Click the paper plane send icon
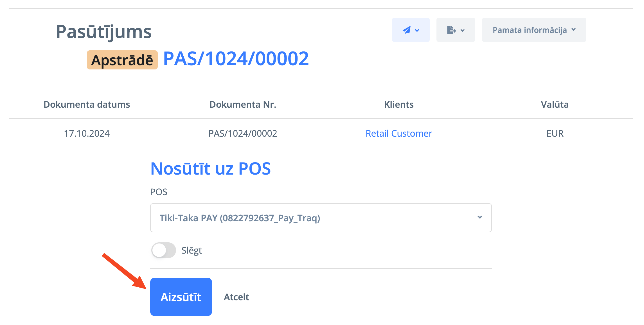This screenshot has width=644, height=325. point(406,30)
